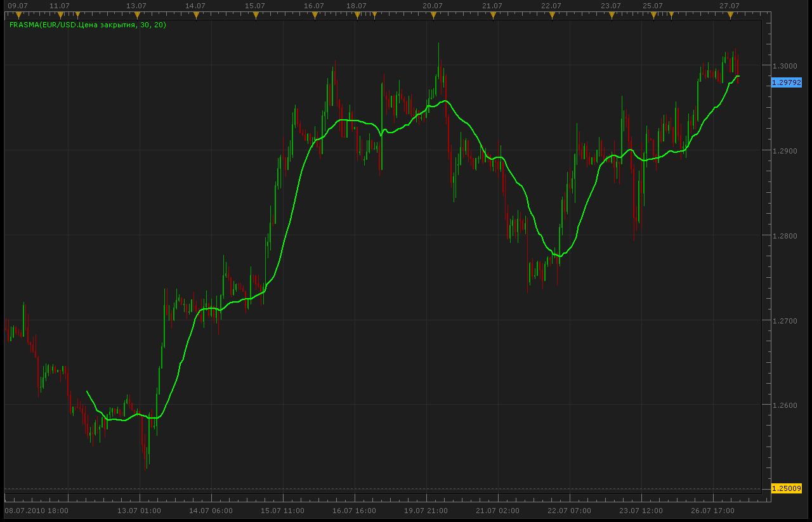Click the 26.07 17:00 time axis label
Screen dimensions: 812x522
(x=712, y=511)
